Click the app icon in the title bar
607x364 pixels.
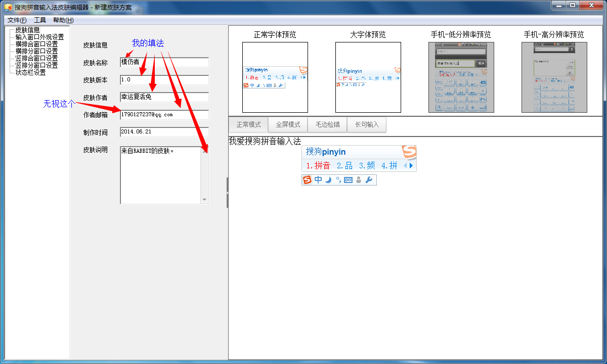[8, 7]
